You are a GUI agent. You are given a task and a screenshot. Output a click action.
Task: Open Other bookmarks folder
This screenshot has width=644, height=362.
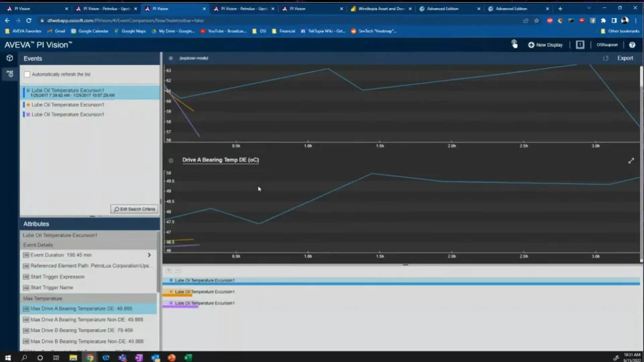click(x=620, y=31)
